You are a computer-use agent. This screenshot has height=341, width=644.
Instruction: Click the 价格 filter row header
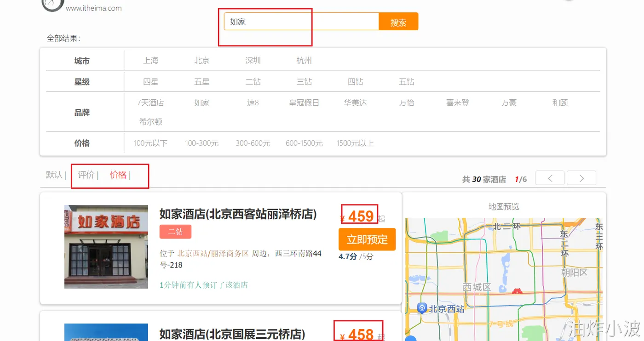82,143
